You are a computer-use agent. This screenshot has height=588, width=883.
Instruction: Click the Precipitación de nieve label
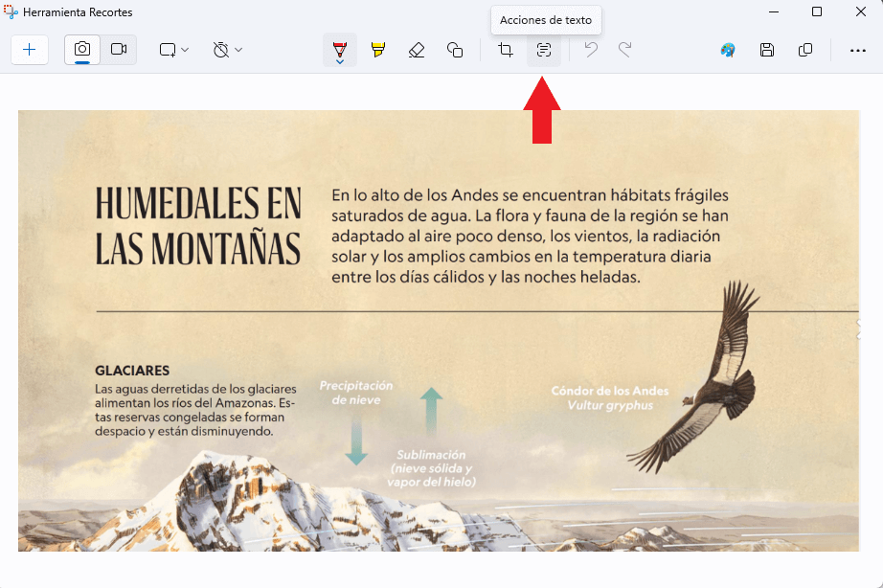tap(356, 393)
